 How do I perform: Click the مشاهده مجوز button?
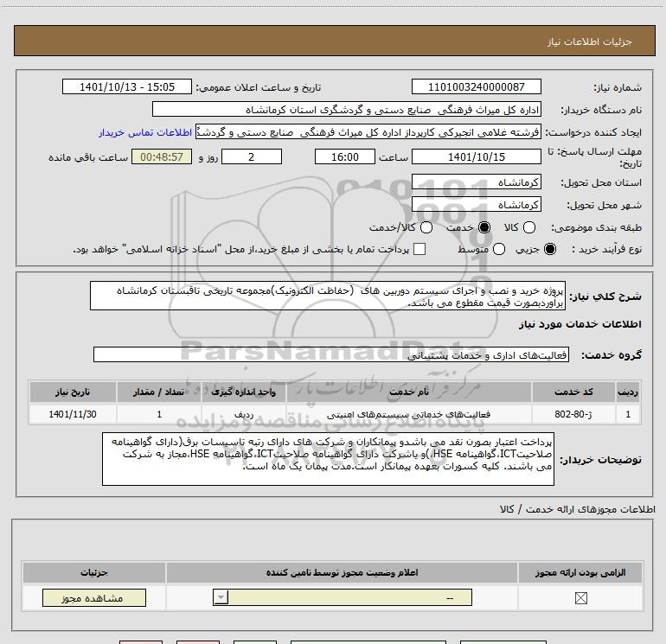coord(94,598)
